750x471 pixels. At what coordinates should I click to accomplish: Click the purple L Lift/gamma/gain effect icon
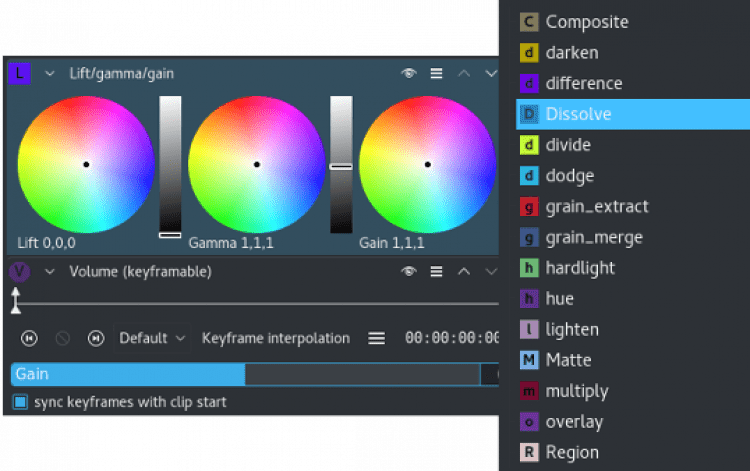(x=18, y=73)
